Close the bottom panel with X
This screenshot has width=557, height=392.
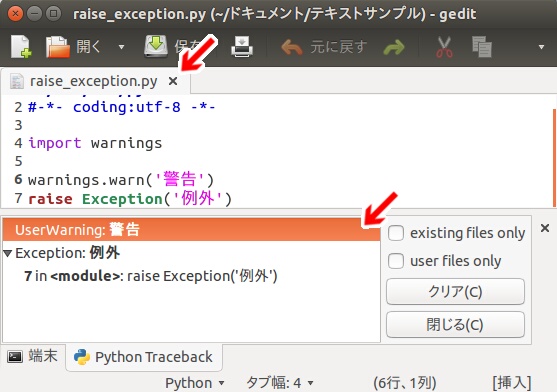pos(545,228)
